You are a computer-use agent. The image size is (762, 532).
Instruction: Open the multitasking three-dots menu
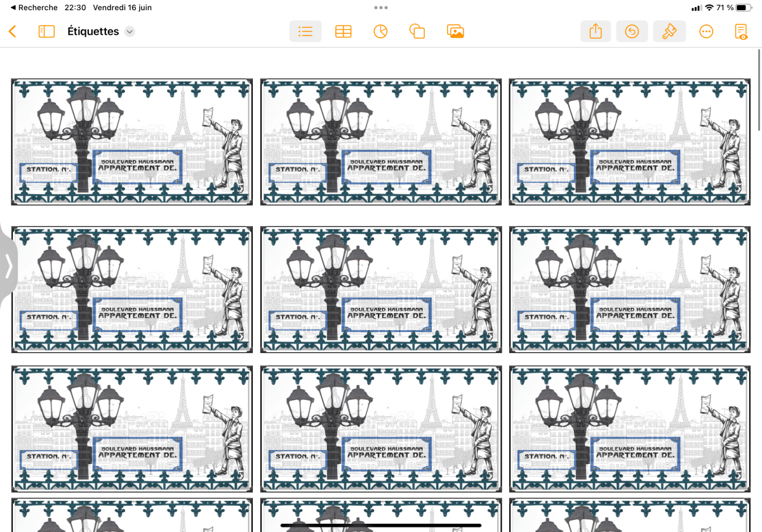(x=381, y=8)
